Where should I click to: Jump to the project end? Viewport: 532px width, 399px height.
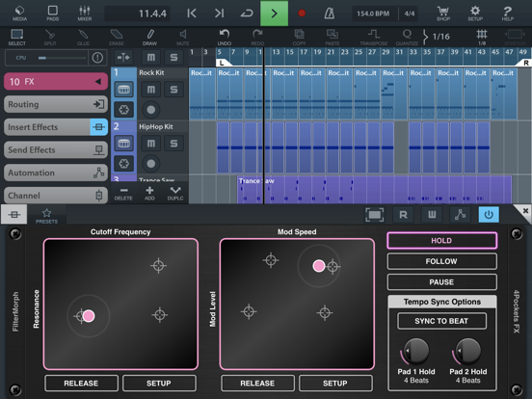[x=219, y=13]
